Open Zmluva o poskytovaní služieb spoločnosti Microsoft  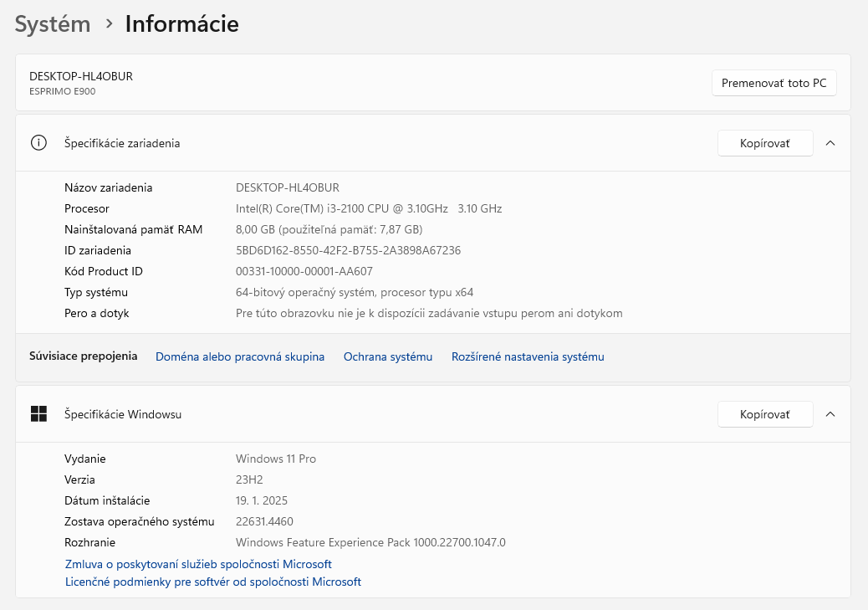(x=198, y=564)
